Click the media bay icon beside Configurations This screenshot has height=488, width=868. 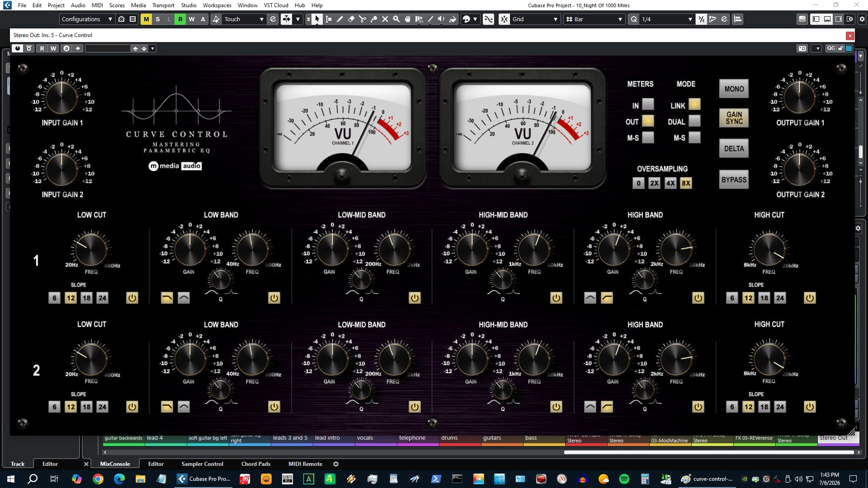tap(121, 19)
